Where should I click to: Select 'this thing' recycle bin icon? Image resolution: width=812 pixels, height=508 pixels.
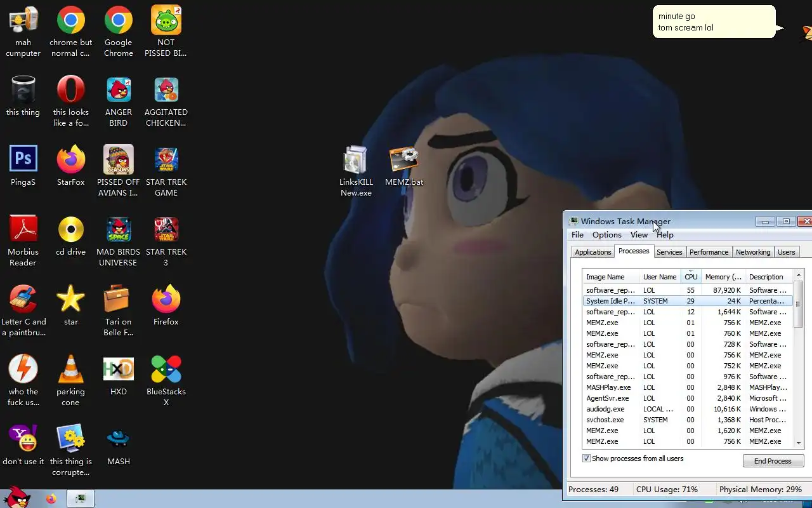click(x=23, y=97)
